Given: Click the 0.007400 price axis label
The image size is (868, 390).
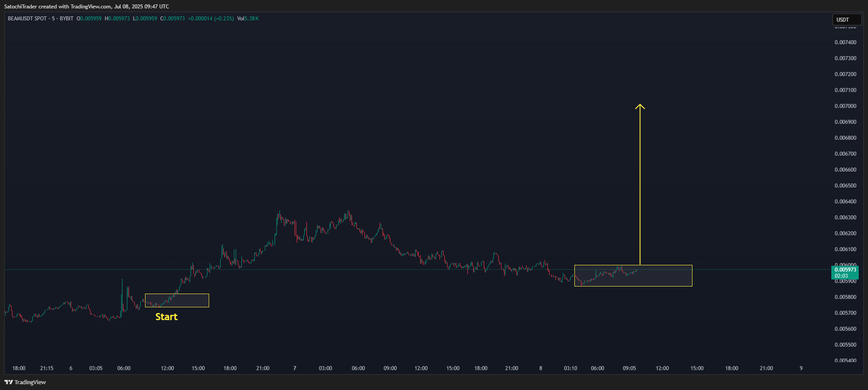Looking at the screenshot, I should pyautogui.click(x=845, y=42).
